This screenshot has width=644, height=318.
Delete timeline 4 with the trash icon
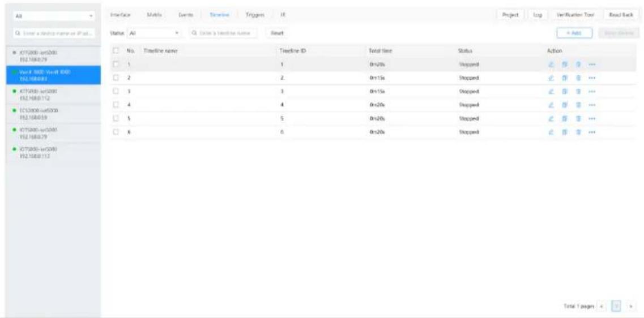click(578, 105)
